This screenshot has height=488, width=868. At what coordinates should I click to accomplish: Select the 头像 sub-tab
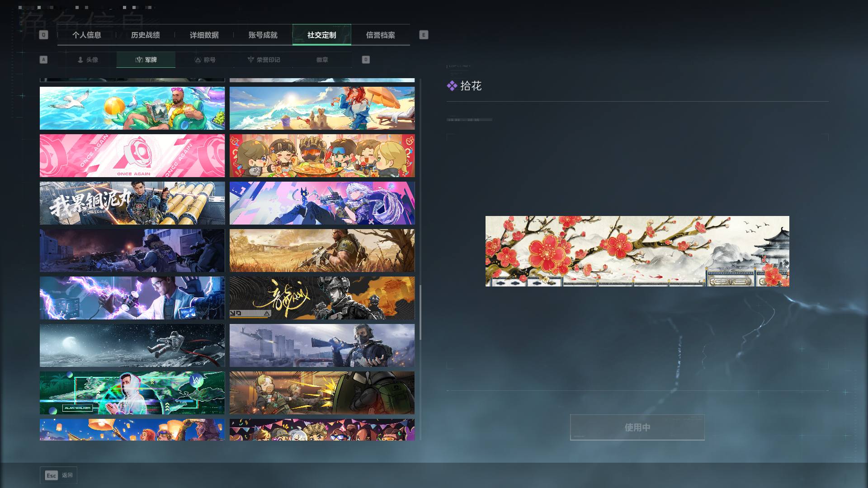click(x=87, y=60)
